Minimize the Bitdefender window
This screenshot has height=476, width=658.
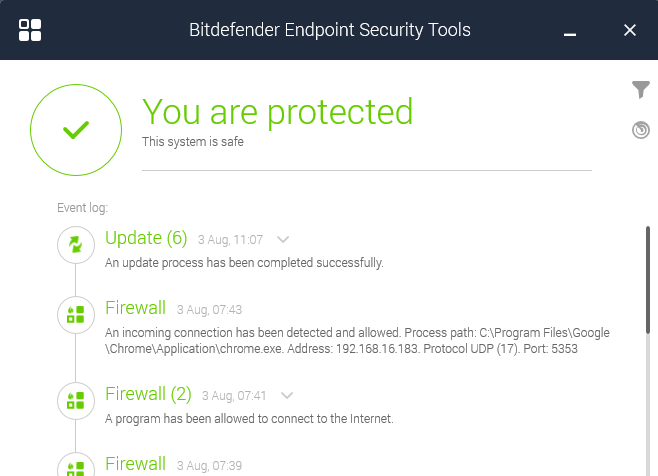pos(570,31)
